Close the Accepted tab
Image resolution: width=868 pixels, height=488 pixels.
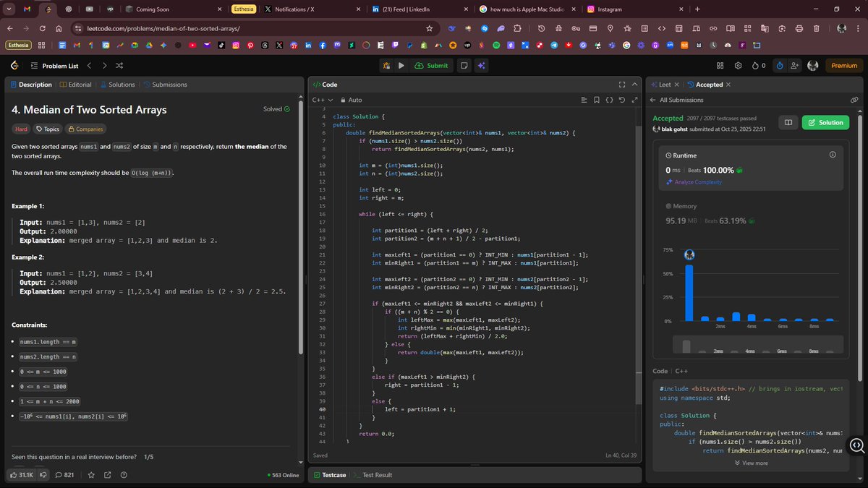pyautogui.click(x=728, y=85)
